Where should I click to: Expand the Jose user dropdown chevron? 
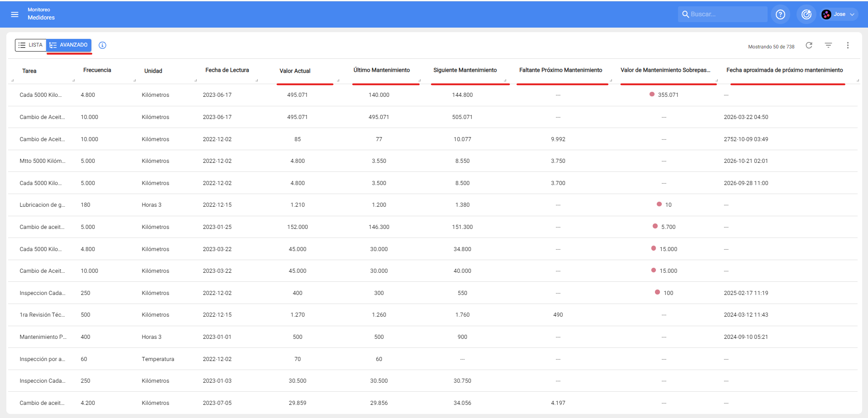(852, 14)
